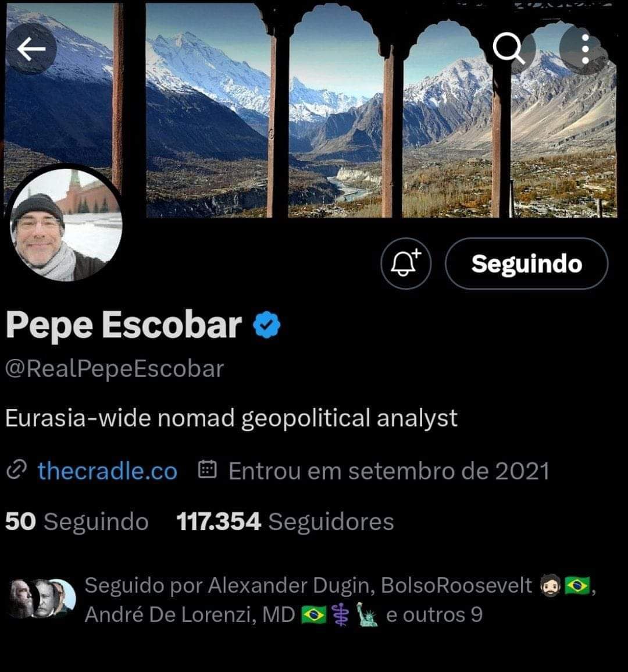Click the calendar join-date icon
The image size is (628, 672).
tap(208, 470)
